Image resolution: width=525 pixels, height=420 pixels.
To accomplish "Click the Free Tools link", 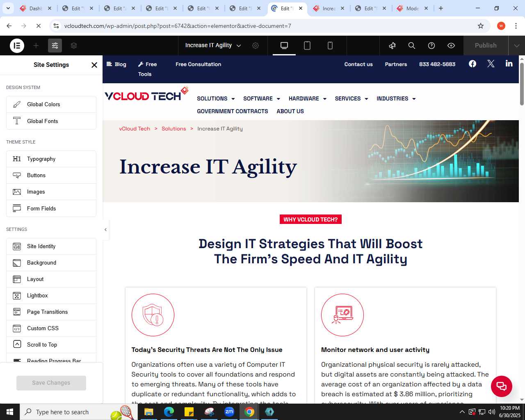I will pos(147,69).
